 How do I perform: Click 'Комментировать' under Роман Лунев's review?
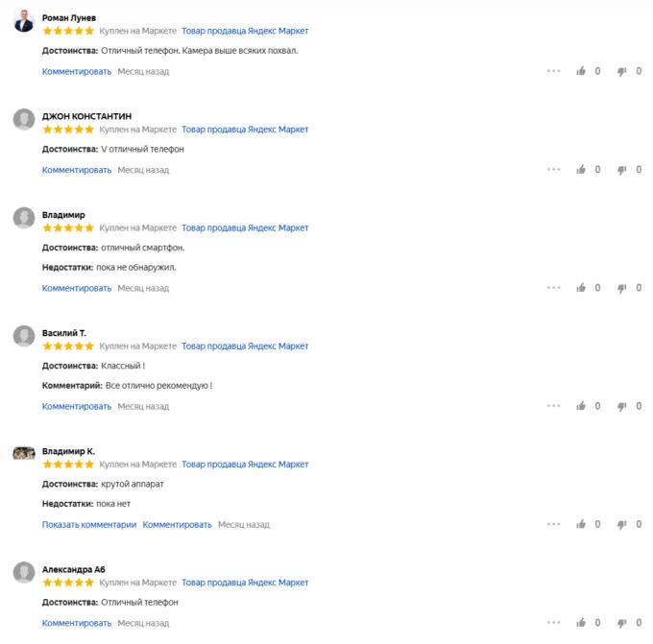point(77,71)
